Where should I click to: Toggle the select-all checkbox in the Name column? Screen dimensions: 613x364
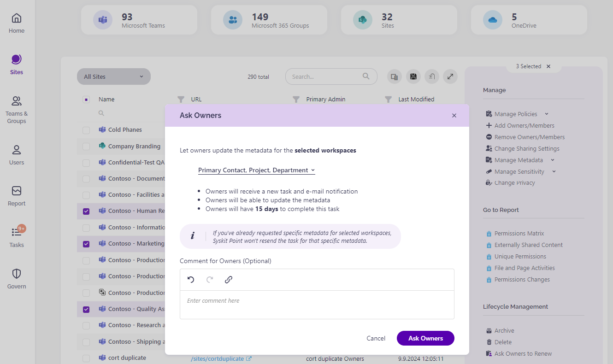coord(86,99)
